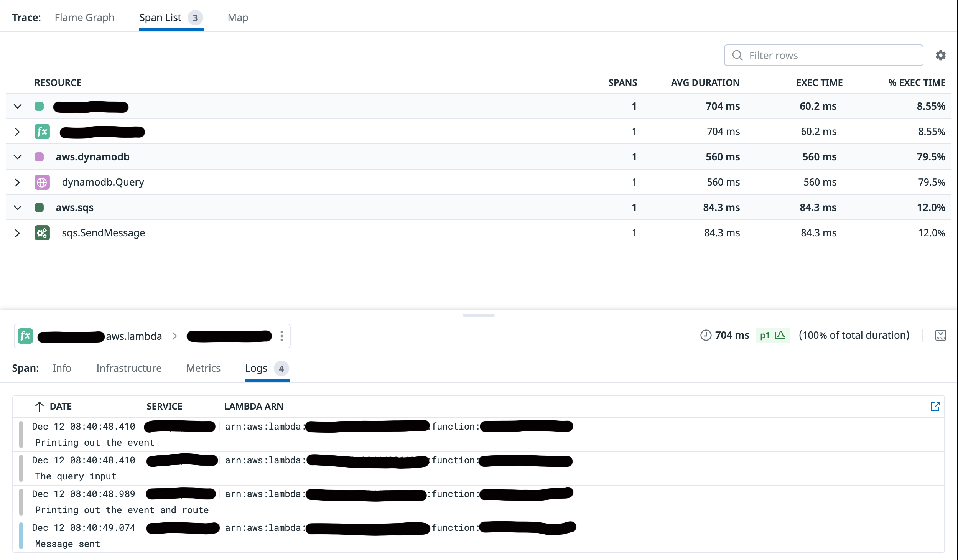The image size is (958, 560).
Task: Expand the dynamodb.Query span row
Action: point(18,182)
